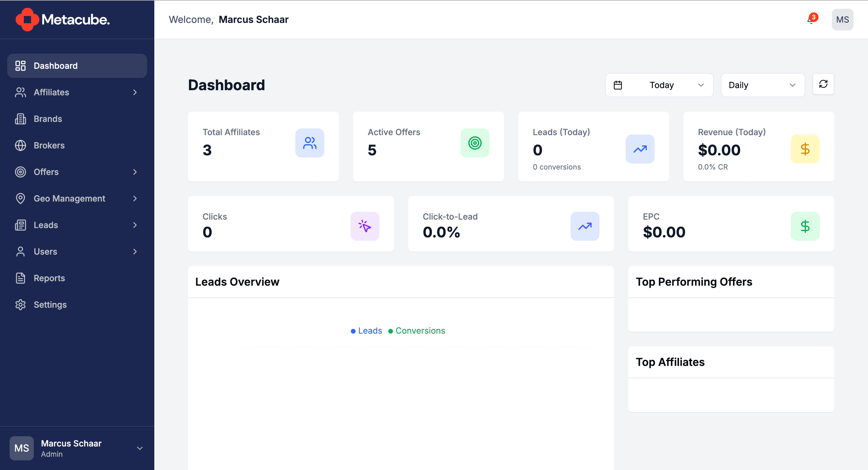
Task: Expand the Leads submenu chevron
Action: (135, 225)
